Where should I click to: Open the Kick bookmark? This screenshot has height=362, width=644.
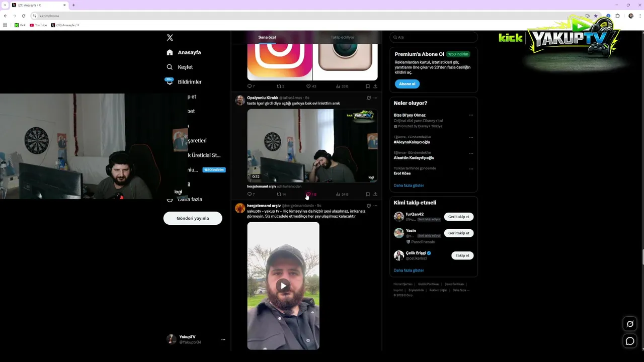tap(20, 25)
